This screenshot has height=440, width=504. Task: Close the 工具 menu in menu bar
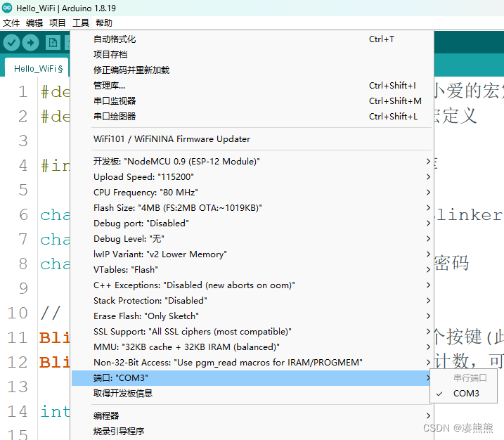coord(81,23)
